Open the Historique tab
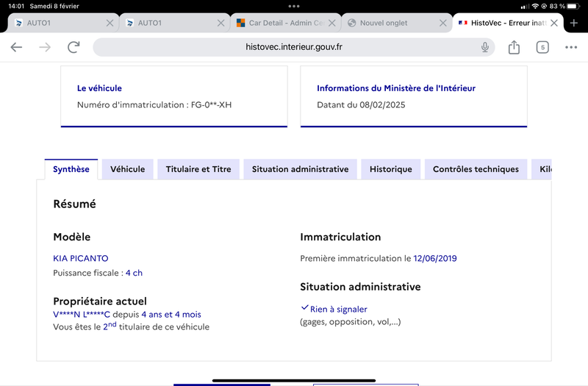This screenshot has height=386, width=588. [x=391, y=169]
